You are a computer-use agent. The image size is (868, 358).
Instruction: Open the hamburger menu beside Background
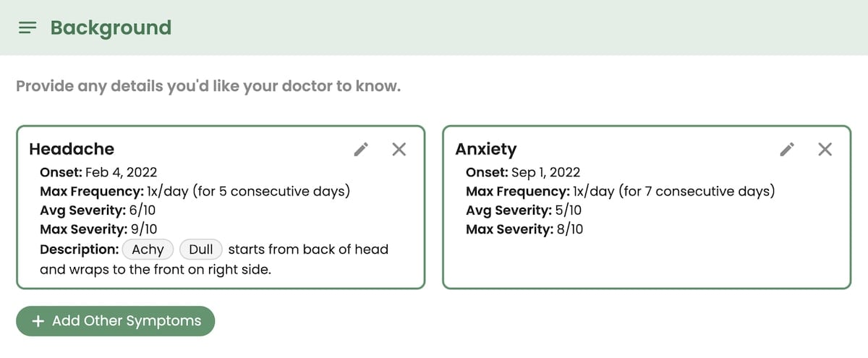[27, 28]
